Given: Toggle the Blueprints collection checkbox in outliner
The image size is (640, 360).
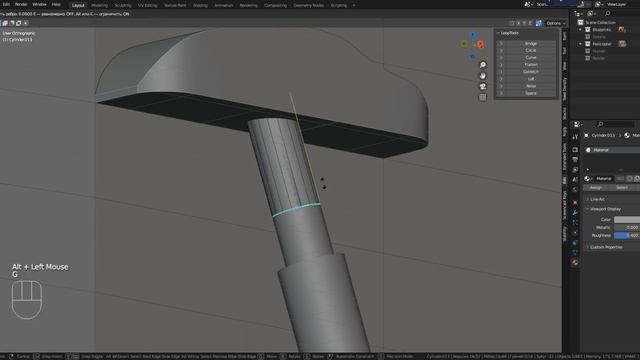Looking at the screenshot, I should click(x=588, y=30).
